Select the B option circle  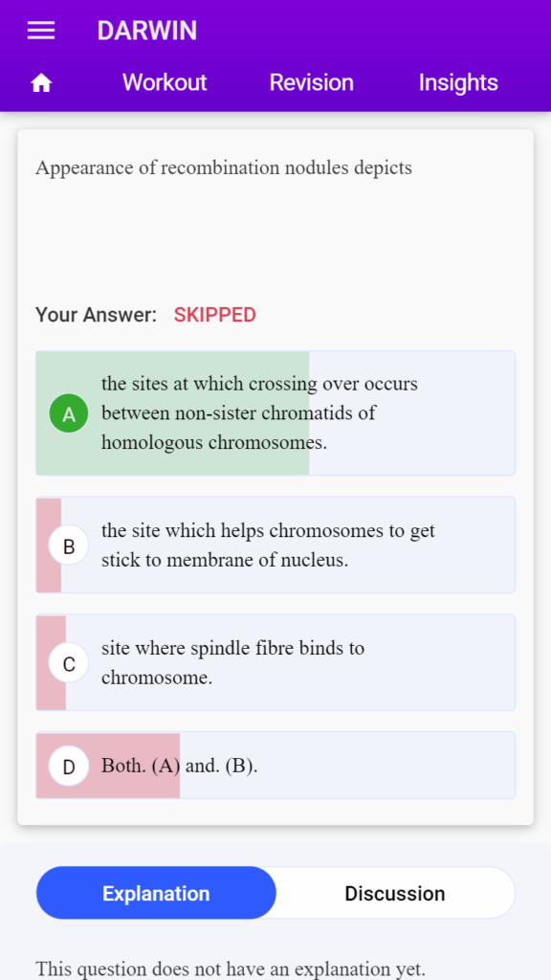[69, 546]
